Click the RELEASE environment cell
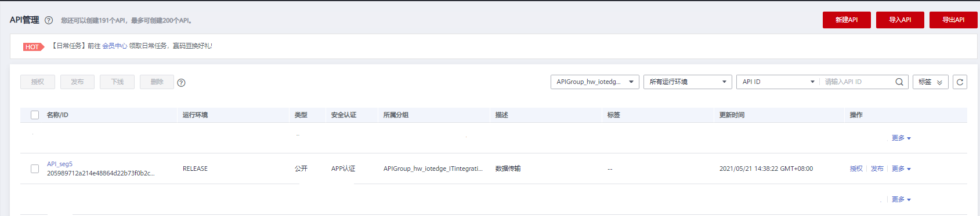Viewport: 980px width, 216px height. 195,169
